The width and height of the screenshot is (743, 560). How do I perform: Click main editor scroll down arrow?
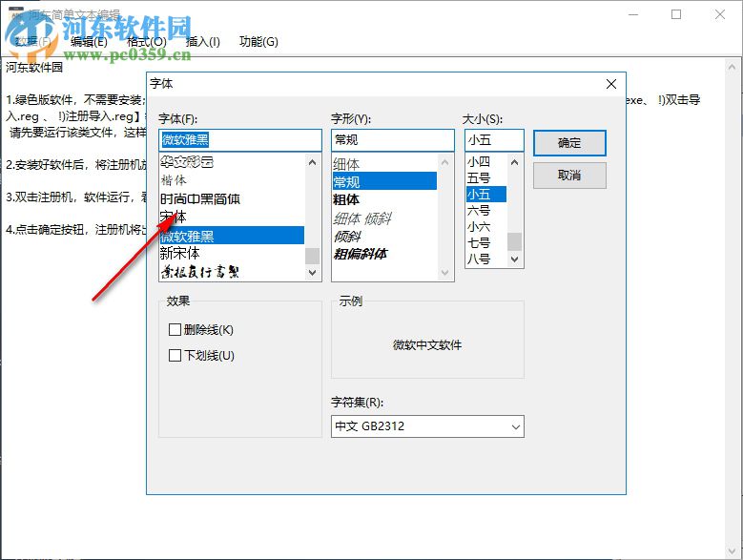733,550
